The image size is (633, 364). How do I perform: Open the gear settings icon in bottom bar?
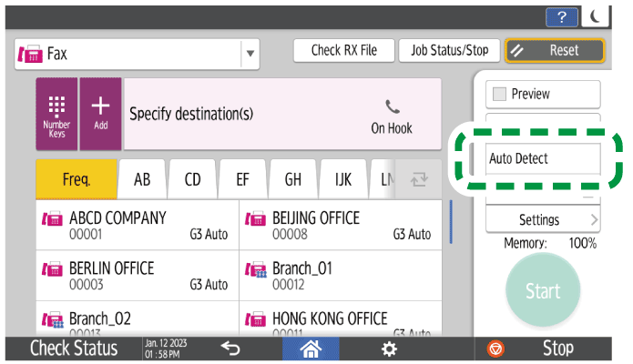[x=389, y=349]
